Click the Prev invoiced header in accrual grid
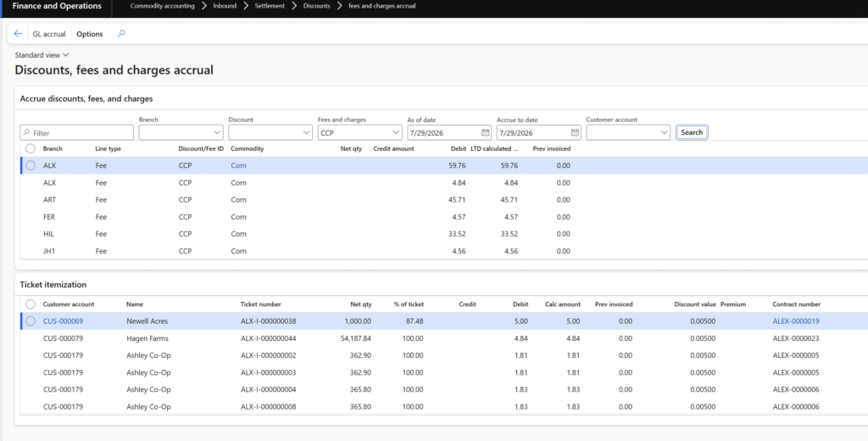 pyautogui.click(x=551, y=148)
